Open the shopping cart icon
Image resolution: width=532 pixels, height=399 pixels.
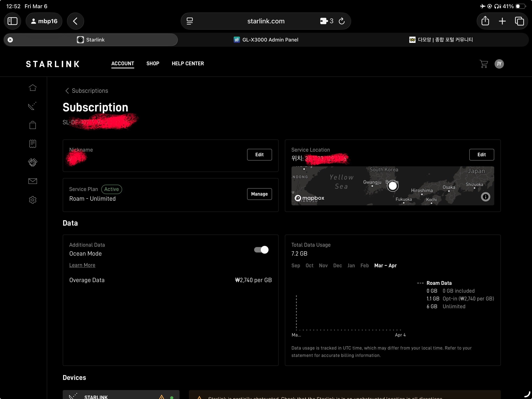pyautogui.click(x=484, y=64)
